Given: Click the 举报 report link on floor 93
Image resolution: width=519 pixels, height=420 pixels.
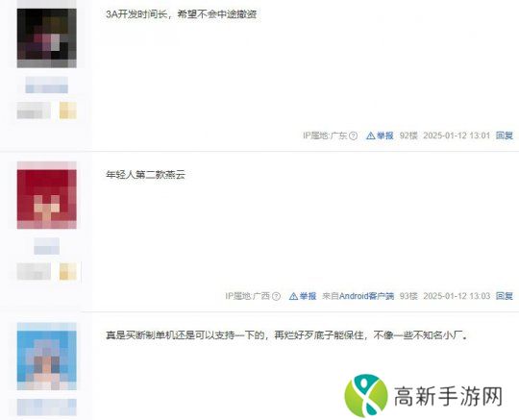Looking at the screenshot, I should 308,296.
